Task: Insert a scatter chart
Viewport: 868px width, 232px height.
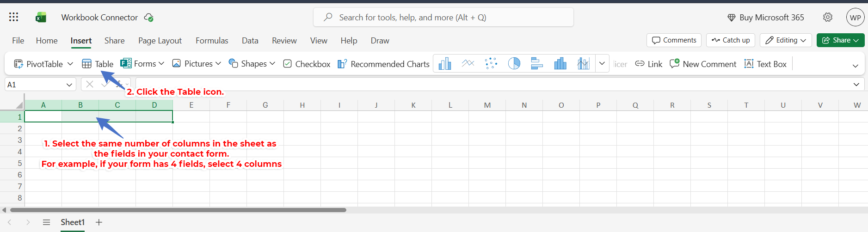Action: [x=491, y=63]
